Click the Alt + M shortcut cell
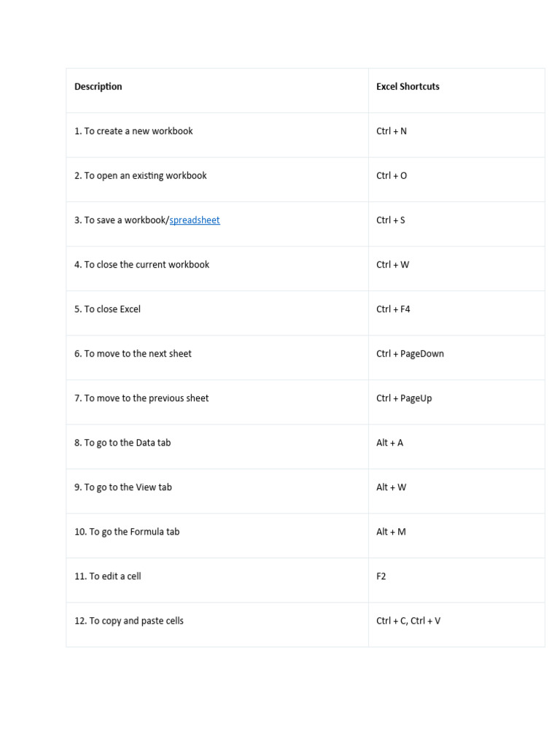 391,532
